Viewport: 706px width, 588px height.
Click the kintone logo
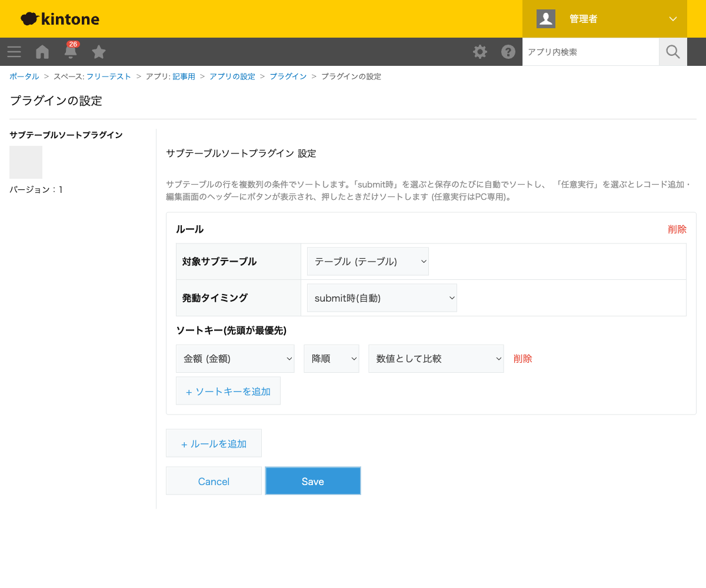(60, 19)
